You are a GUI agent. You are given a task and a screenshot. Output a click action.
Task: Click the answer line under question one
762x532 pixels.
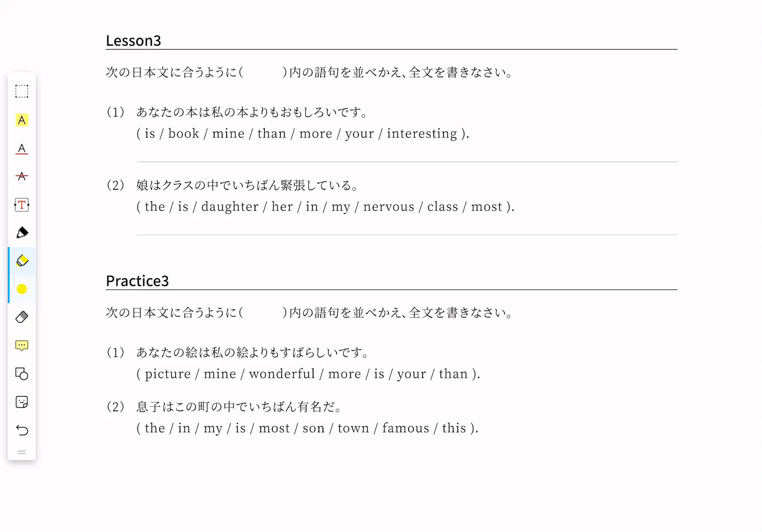pos(407,162)
